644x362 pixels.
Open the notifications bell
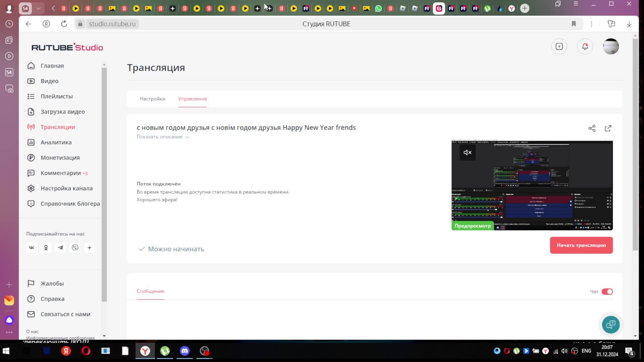(x=585, y=47)
